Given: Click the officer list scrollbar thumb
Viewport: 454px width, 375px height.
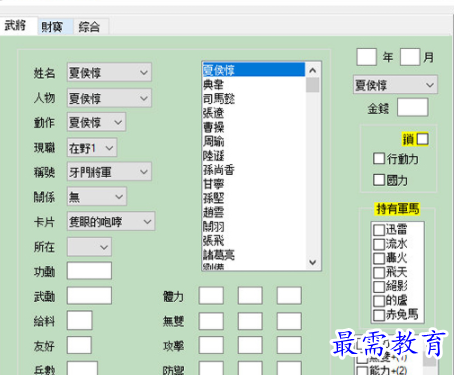Looking at the screenshot, I should (x=313, y=85).
